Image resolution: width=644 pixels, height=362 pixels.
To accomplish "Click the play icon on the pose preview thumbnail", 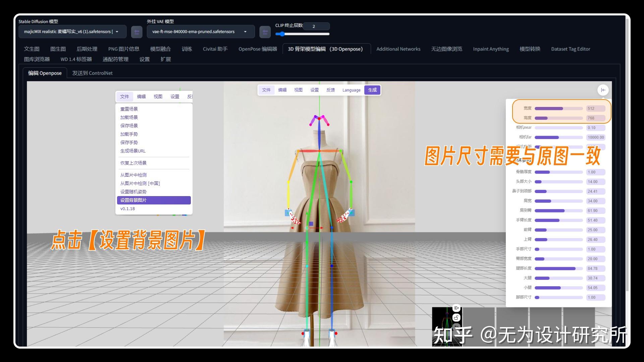I will click(456, 308).
